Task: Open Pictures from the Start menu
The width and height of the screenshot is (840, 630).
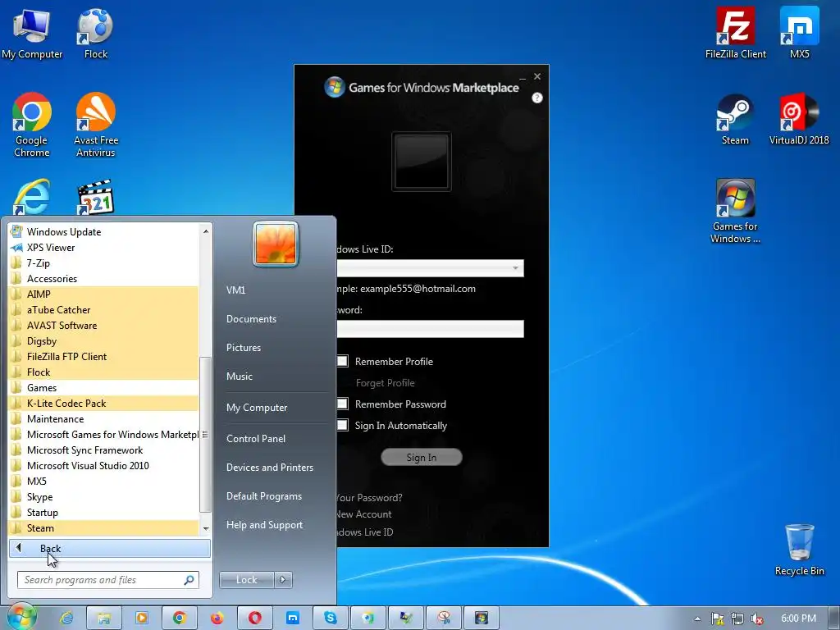Action: 244,348
